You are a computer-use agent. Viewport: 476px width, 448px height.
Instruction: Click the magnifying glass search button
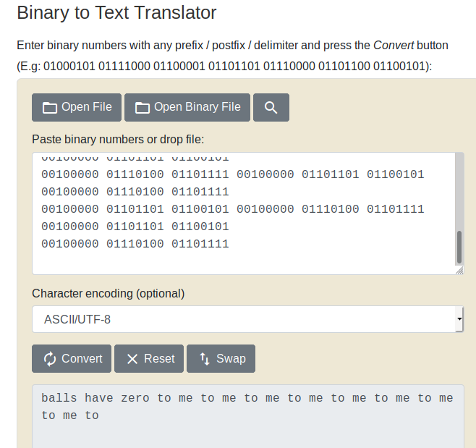coord(271,108)
